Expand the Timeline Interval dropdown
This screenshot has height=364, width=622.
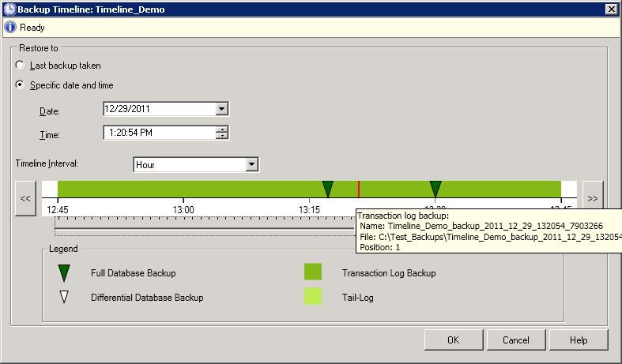(x=252, y=164)
